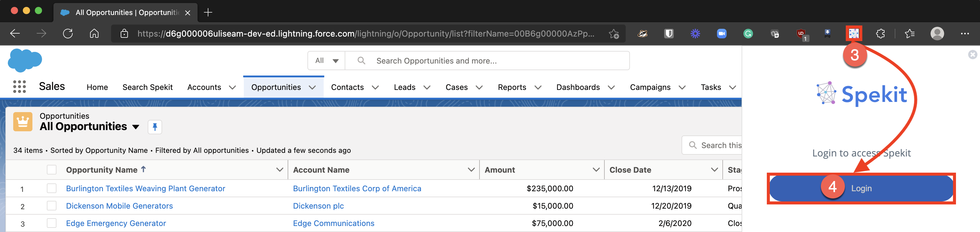Open the browser profile avatar

[937, 33]
